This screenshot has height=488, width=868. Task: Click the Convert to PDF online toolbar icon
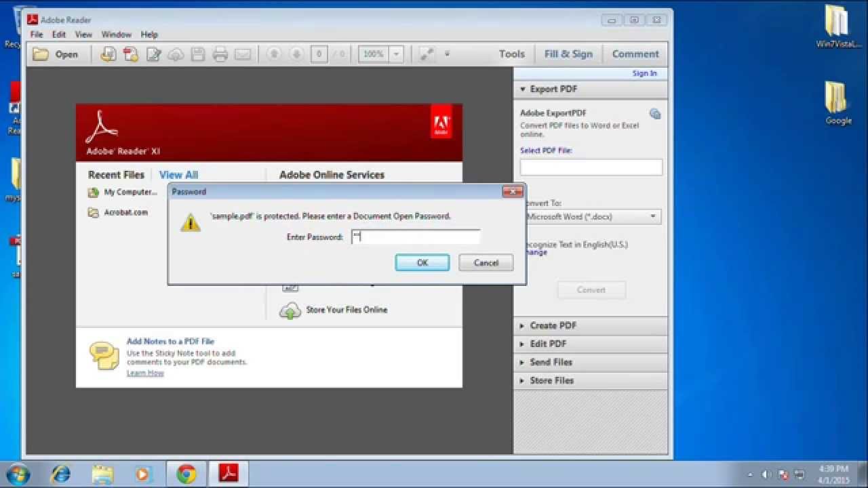[108, 54]
